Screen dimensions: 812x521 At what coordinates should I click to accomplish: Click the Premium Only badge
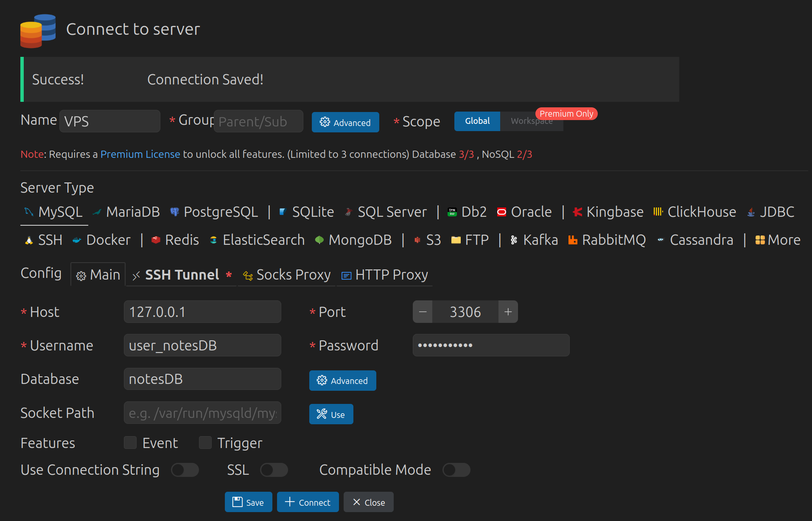click(566, 114)
